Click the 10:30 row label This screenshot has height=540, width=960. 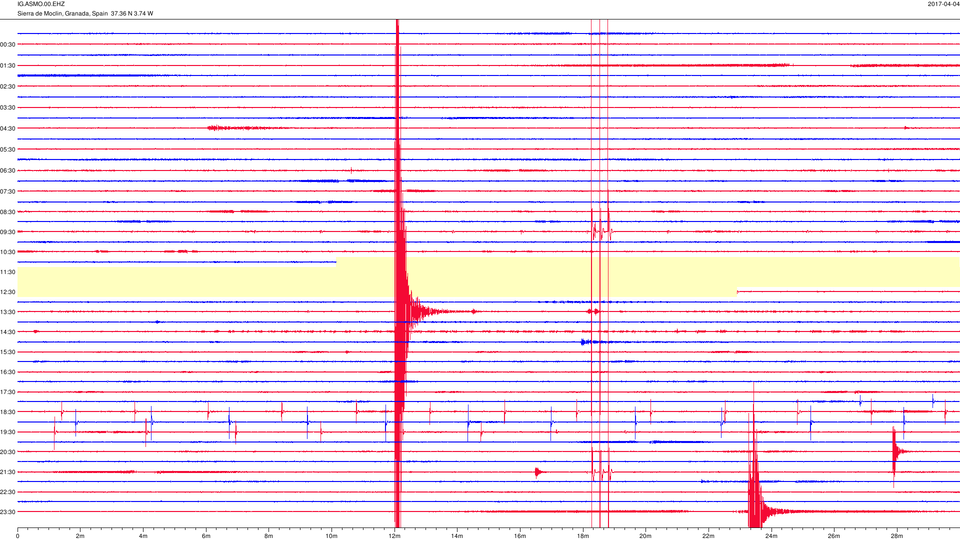point(8,252)
